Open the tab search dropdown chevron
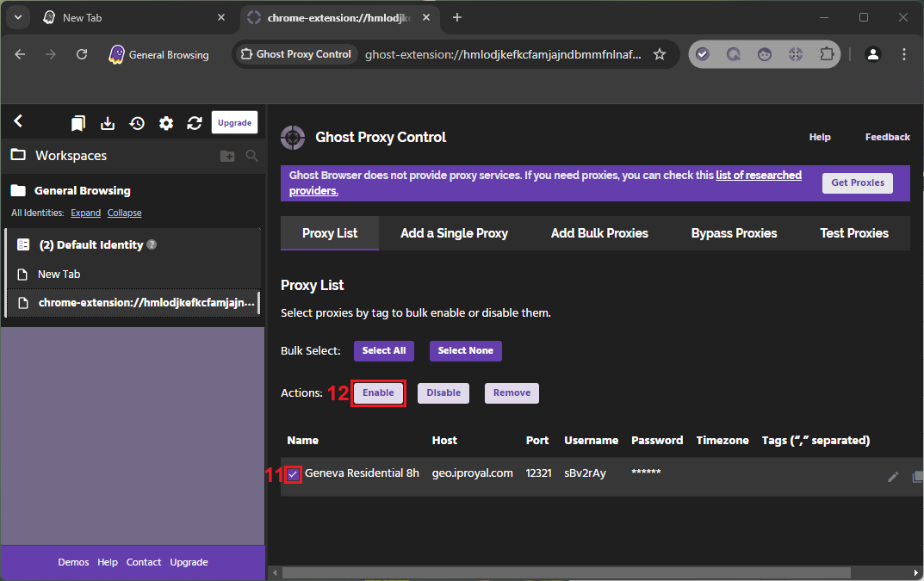The width and height of the screenshot is (924, 581). [18, 17]
